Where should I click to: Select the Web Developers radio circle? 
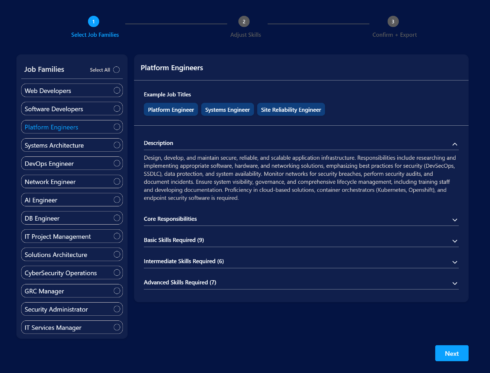(x=117, y=90)
